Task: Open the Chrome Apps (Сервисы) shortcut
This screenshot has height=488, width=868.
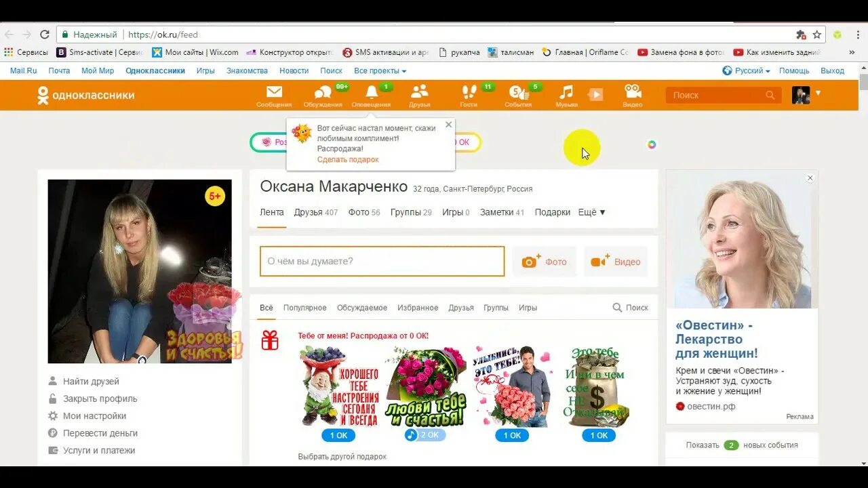Action: pos(26,52)
